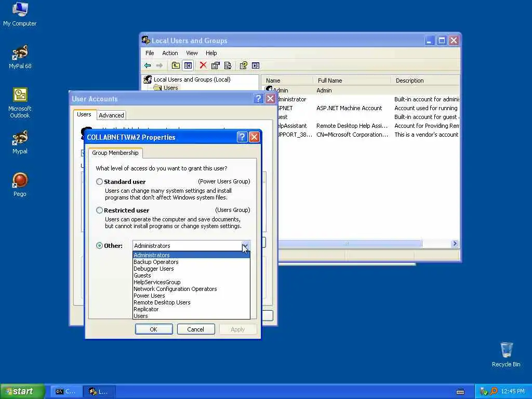Open My Computer desktop icon
532x399 pixels.
pos(20,14)
